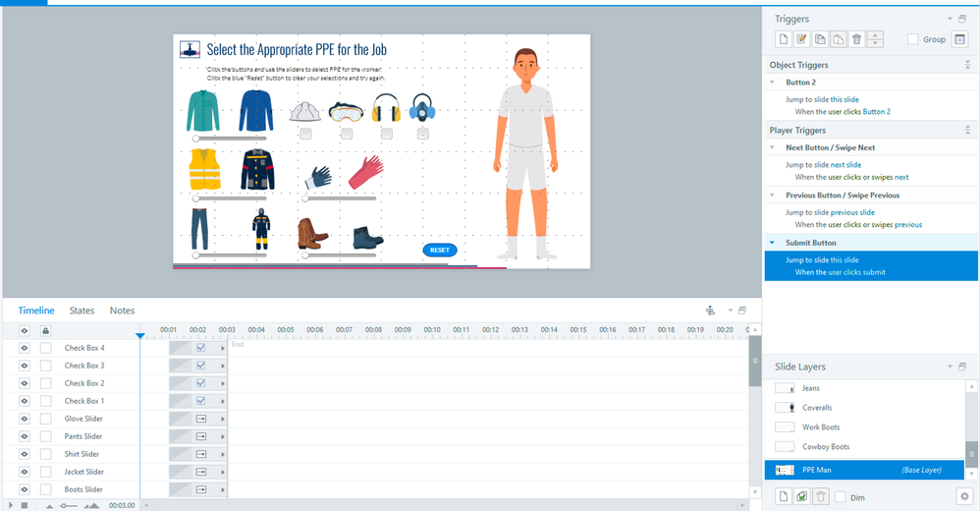Create a new trigger in Triggers panel
The image size is (980, 511).
click(784, 38)
